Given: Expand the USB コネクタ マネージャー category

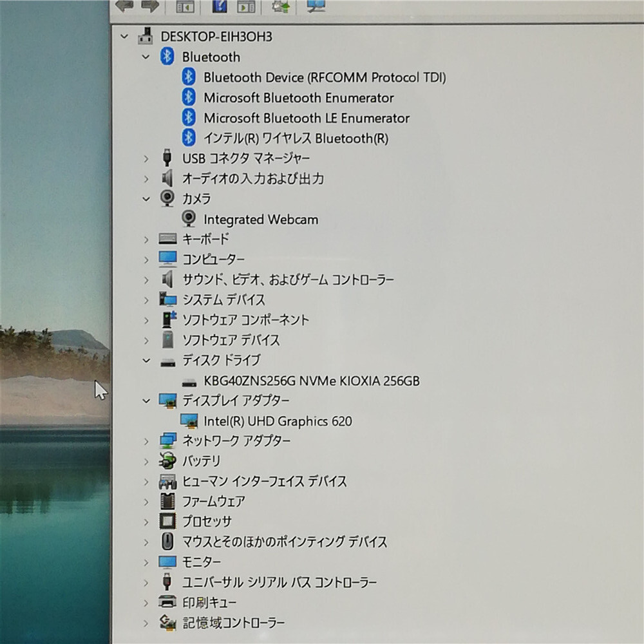Looking at the screenshot, I should [x=146, y=158].
